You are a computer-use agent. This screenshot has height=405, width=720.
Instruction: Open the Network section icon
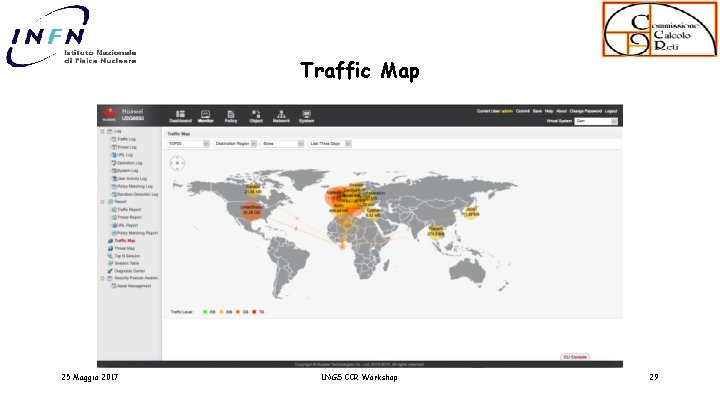pyautogui.click(x=281, y=114)
